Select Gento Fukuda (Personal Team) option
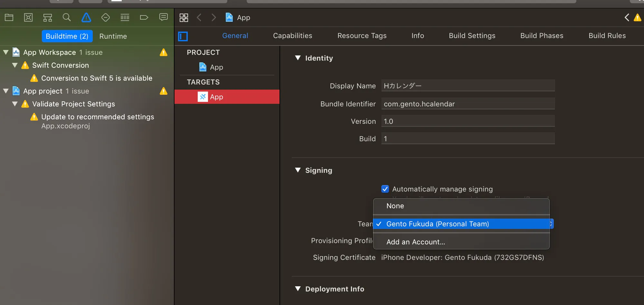The image size is (644, 305). pyautogui.click(x=461, y=224)
